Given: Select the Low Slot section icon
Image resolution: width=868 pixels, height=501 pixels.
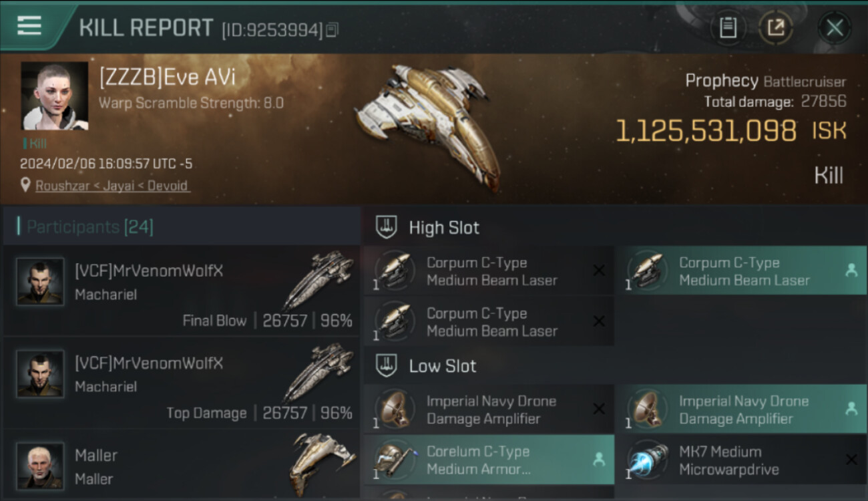Looking at the screenshot, I should [386, 365].
